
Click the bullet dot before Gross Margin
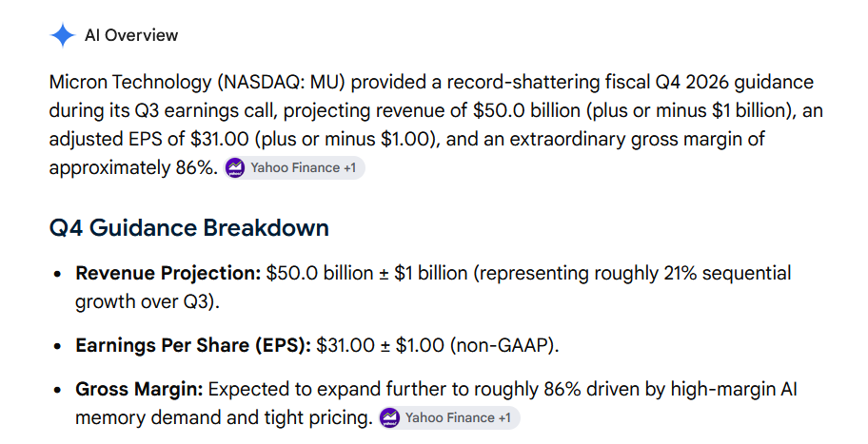(57, 391)
